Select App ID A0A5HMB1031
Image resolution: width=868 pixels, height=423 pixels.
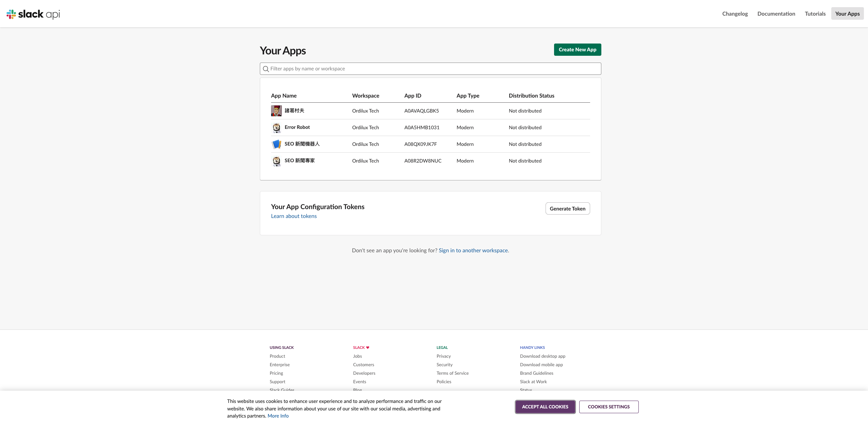pos(422,128)
